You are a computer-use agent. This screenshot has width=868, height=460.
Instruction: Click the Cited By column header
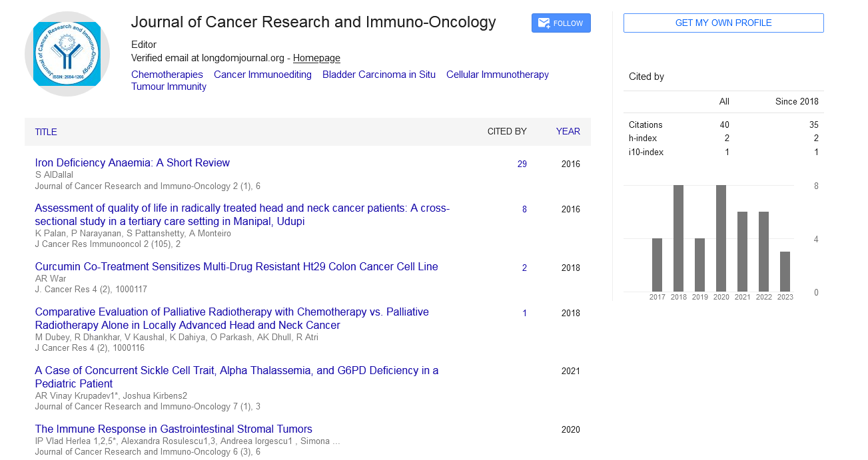point(507,132)
